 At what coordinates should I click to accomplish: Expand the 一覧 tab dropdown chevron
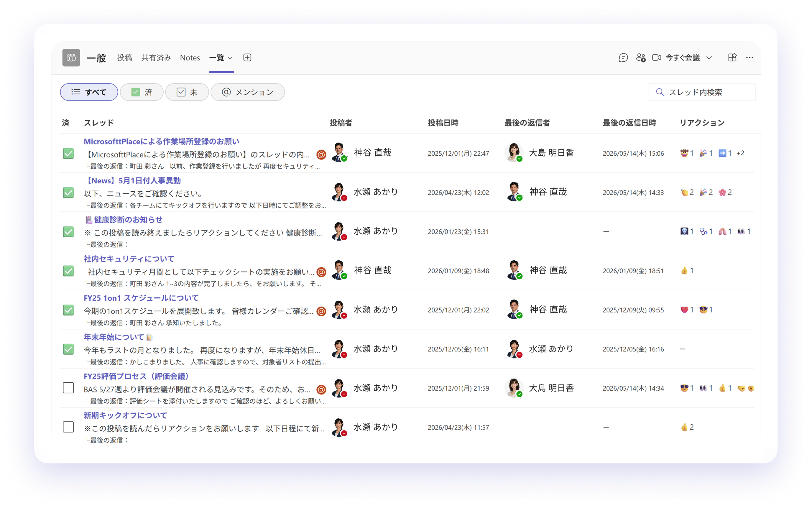tap(230, 58)
